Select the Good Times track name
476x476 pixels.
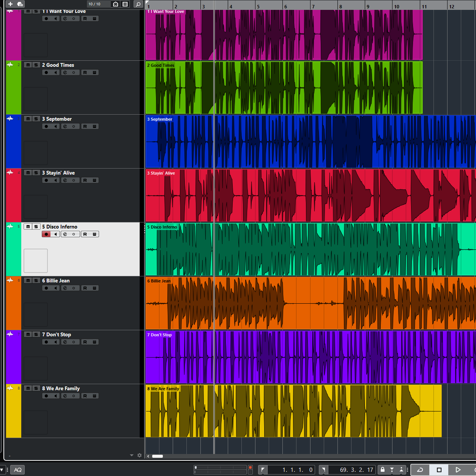tap(58, 65)
